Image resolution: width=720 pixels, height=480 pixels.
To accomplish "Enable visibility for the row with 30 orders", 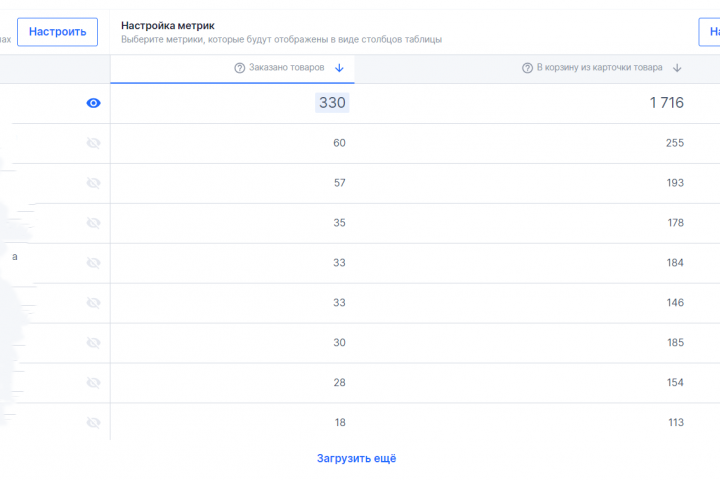I will click(94, 343).
